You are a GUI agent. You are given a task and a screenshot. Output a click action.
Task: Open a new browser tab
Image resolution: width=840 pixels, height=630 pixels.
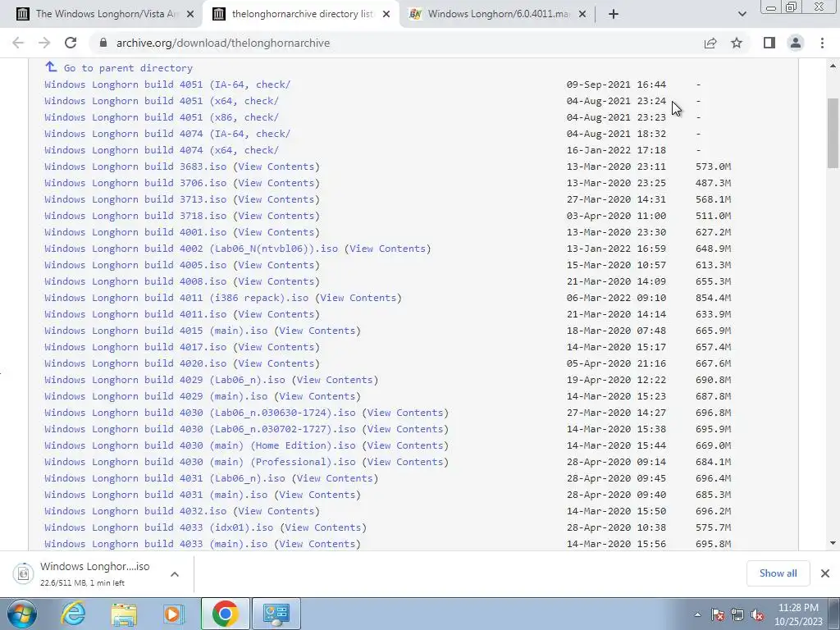(614, 14)
